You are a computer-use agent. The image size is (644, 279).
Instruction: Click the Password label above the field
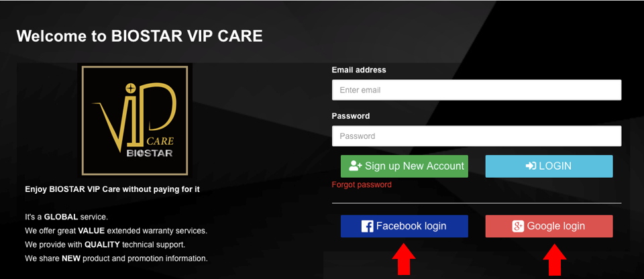pos(351,116)
